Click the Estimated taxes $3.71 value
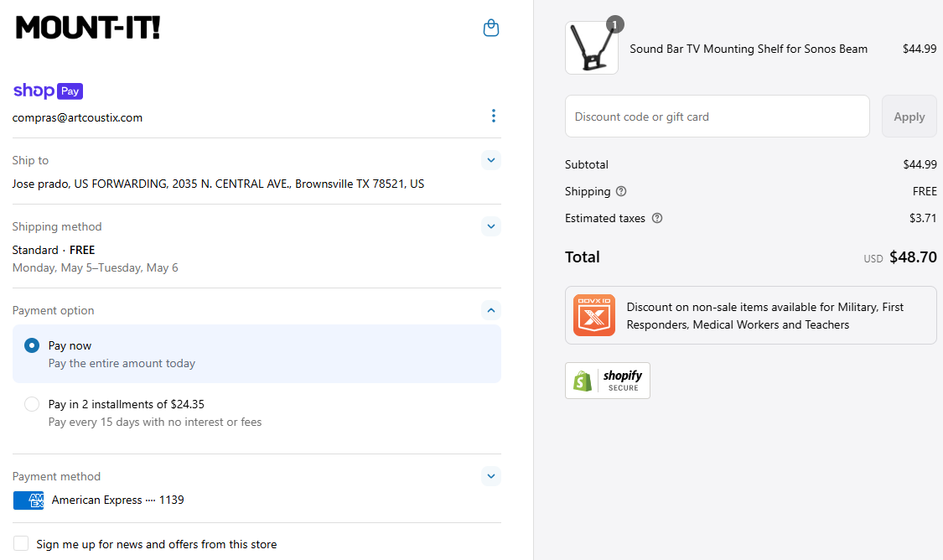 (x=923, y=218)
